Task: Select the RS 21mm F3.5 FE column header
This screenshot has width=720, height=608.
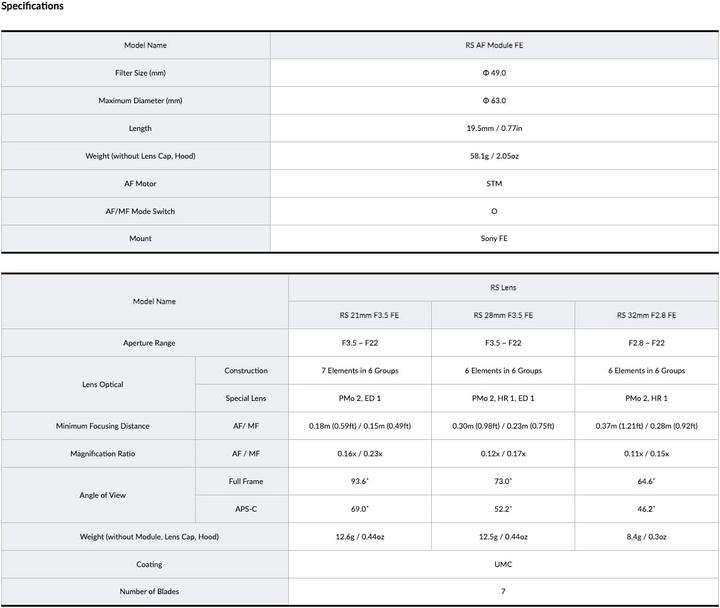Action: coord(360,315)
